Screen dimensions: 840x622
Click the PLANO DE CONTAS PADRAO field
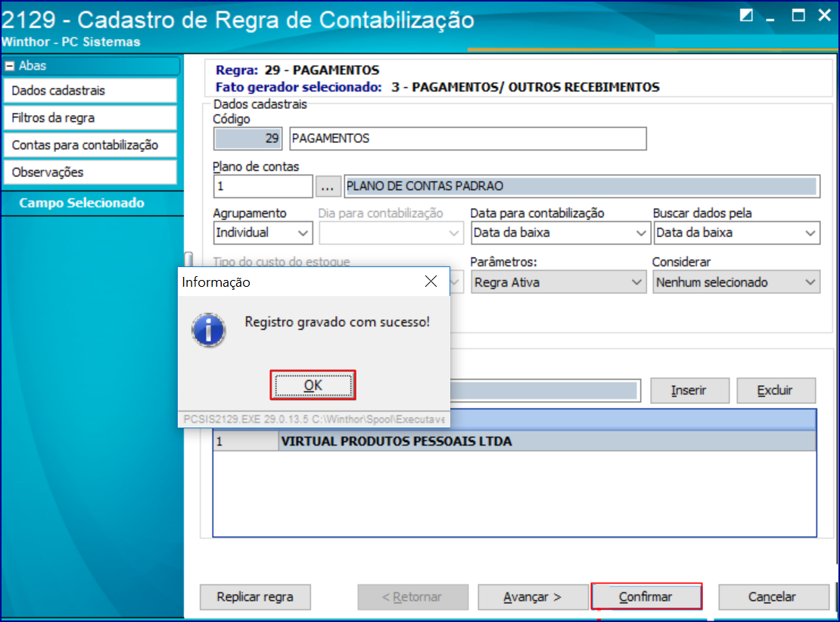pos(581,186)
